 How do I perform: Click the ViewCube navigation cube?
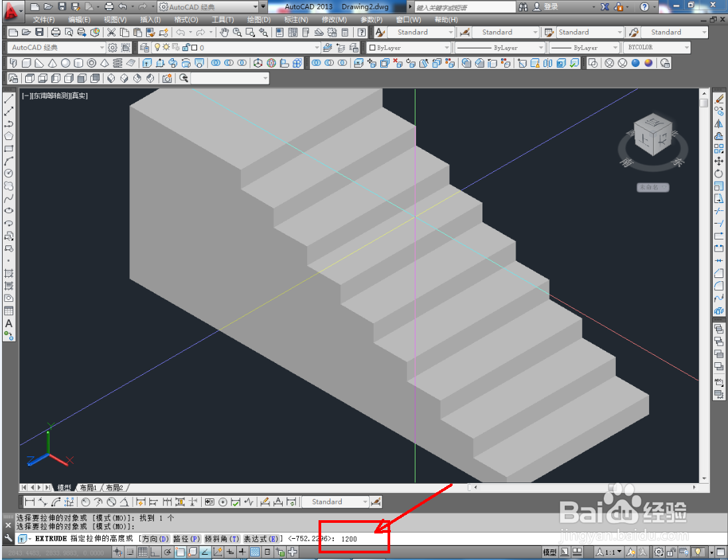653,134
